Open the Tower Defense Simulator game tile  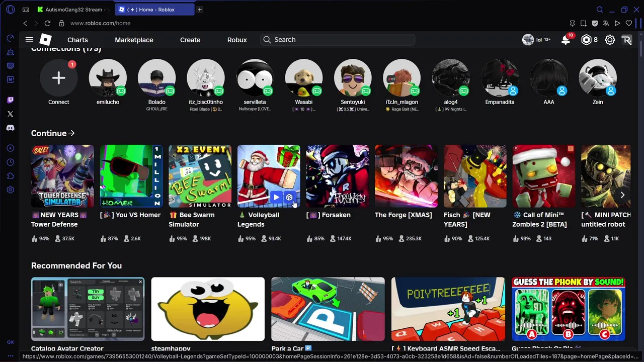click(62, 176)
